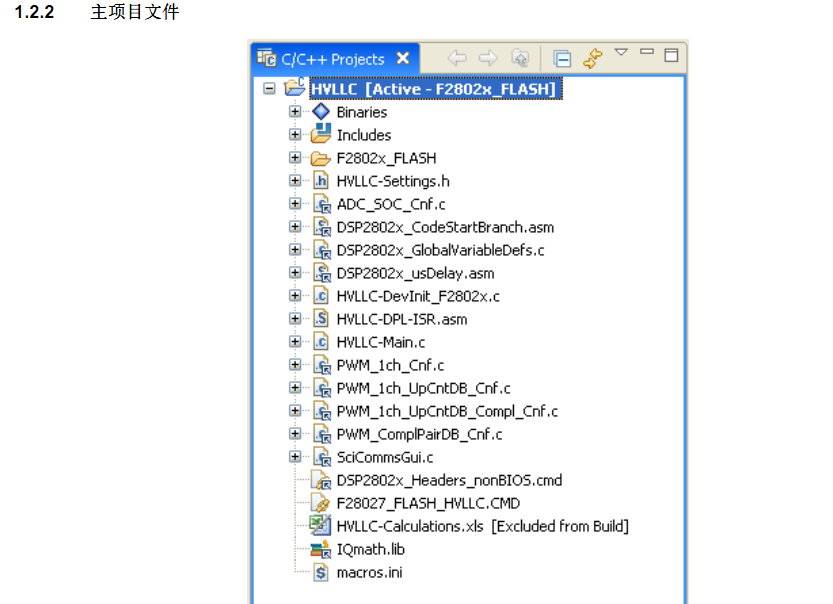Click the Binaries diamond icon
833x604 pixels.
[321, 112]
